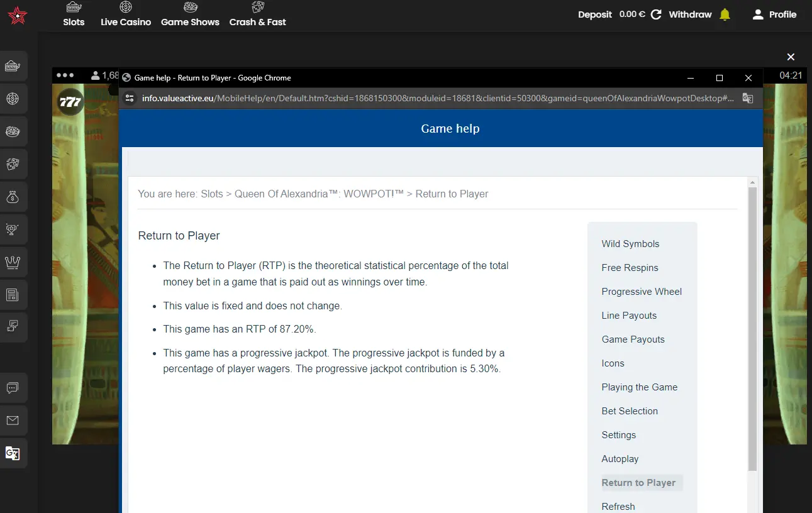Viewport: 812px width, 513px height.
Task: Open the language translate icon in sidebar
Action: (x=13, y=453)
